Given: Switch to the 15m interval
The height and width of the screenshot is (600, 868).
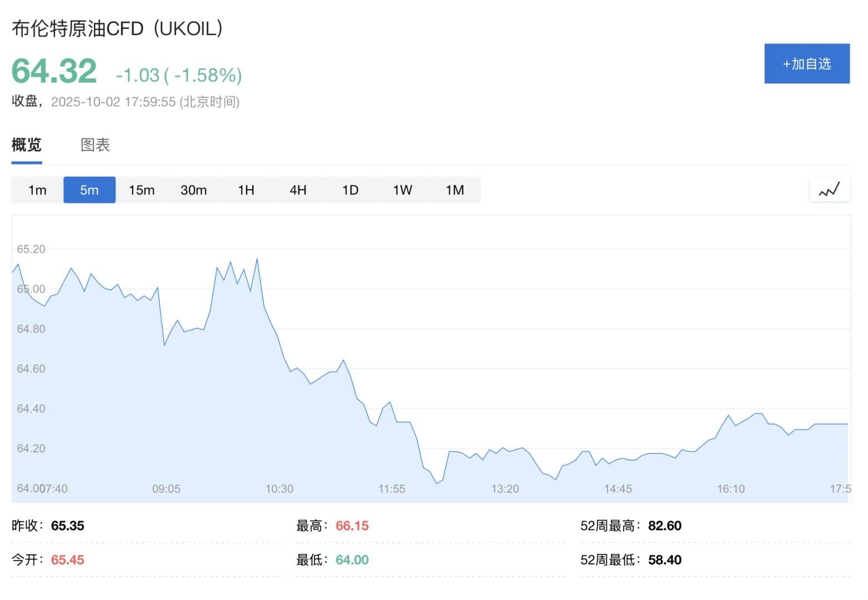Looking at the screenshot, I should tap(141, 189).
